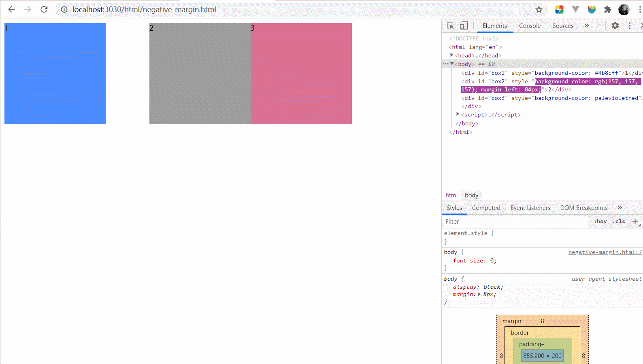
Task: Toggle the device toolbar emulation
Action: (464, 25)
